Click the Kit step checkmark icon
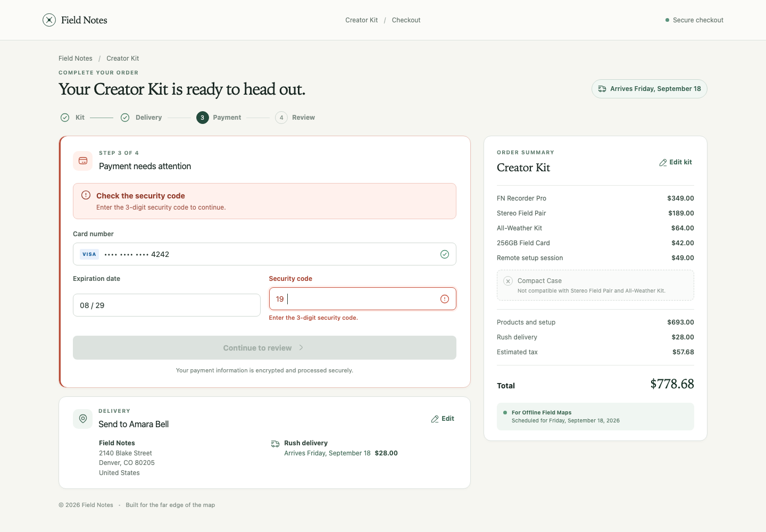This screenshot has width=766, height=532. coord(65,118)
